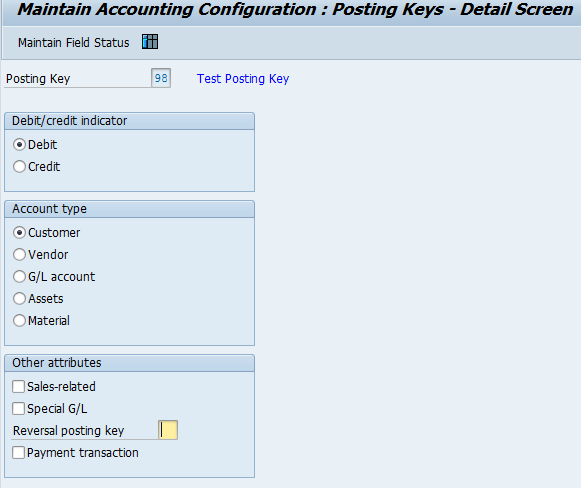Select the Debit radio button
Image resolution: width=581 pixels, height=488 pixels.
(x=19, y=145)
